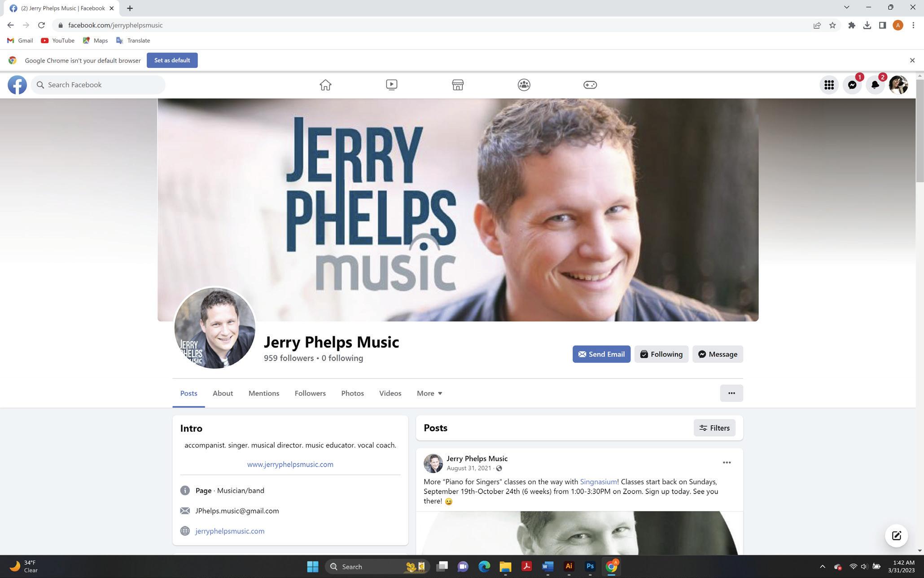The height and width of the screenshot is (578, 924).
Task: View the page profile picture
Action: click(215, 328)
